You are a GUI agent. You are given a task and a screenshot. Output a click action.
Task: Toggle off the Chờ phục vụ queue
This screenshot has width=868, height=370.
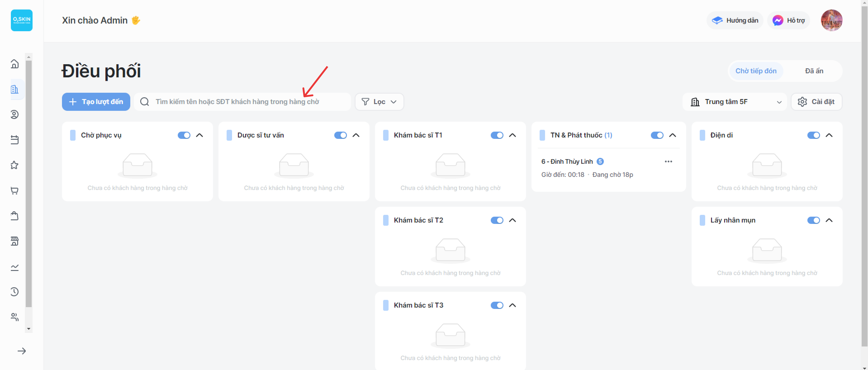tap(184, 135)
